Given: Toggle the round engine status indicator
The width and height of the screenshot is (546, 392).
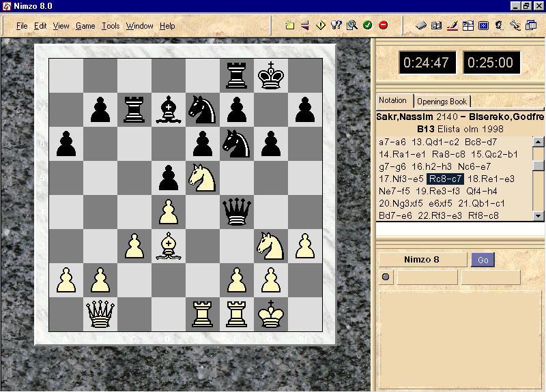Looking at the screenshot, I should point(386,277).
